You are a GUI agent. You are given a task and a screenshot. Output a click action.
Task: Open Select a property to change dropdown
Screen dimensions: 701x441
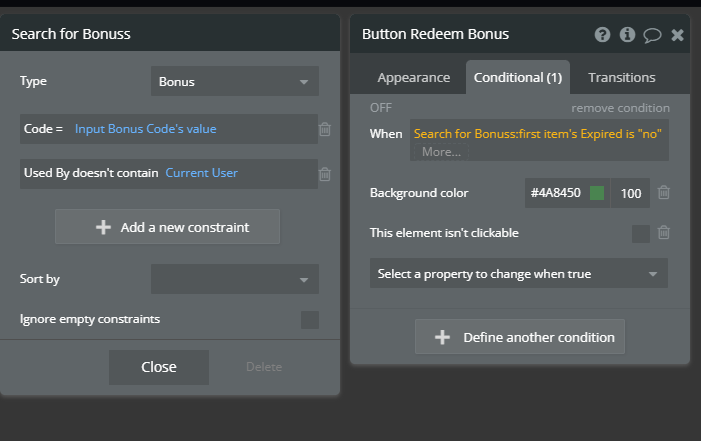518,274
